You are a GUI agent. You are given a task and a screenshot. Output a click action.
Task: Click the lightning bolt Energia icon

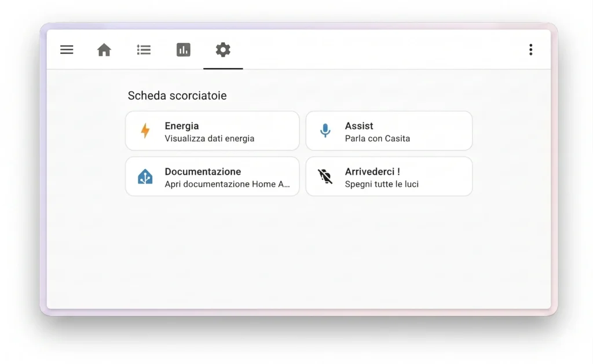pyautogui.click(x=145, y=131)
